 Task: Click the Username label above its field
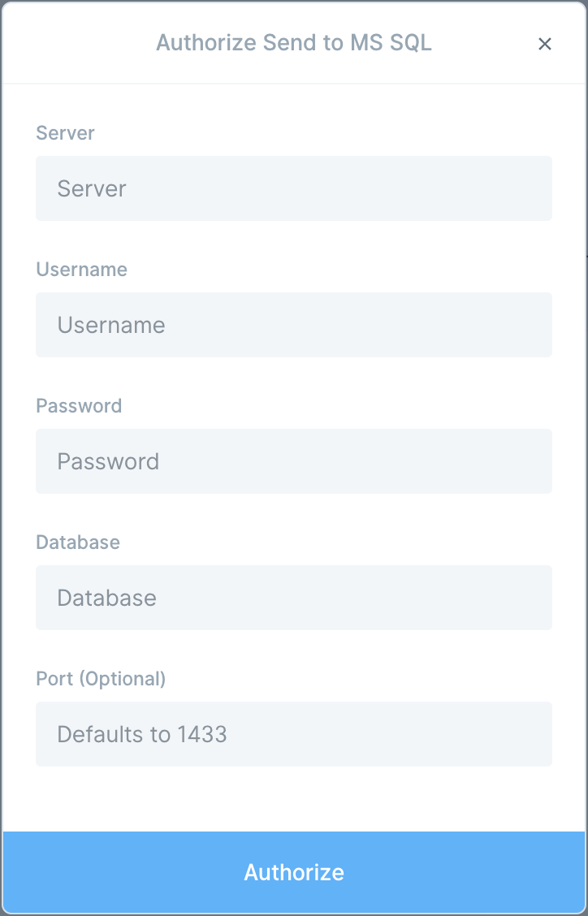tap(81, 270)
